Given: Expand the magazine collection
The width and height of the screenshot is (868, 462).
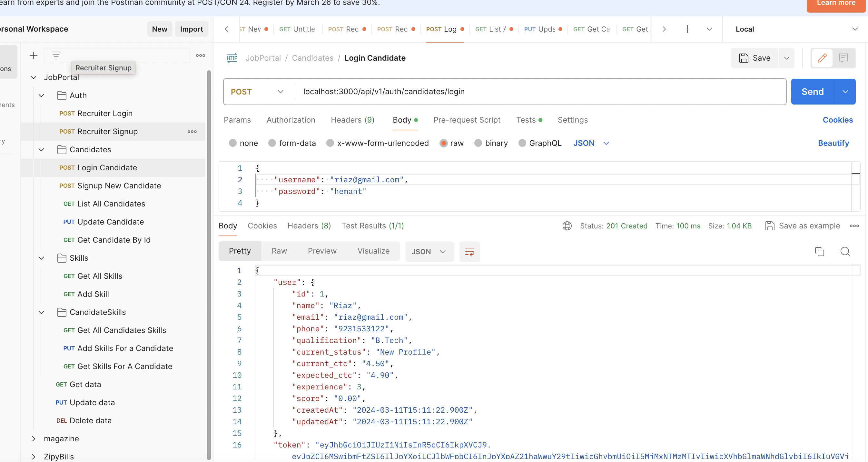Looking at the screenshot, I should click(x=33, y=439).
